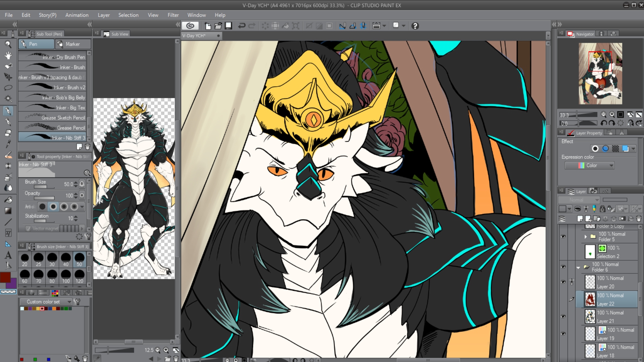Open the Filter menu
This screenshot has width=644, height=362.
click(x=173, y=15)
